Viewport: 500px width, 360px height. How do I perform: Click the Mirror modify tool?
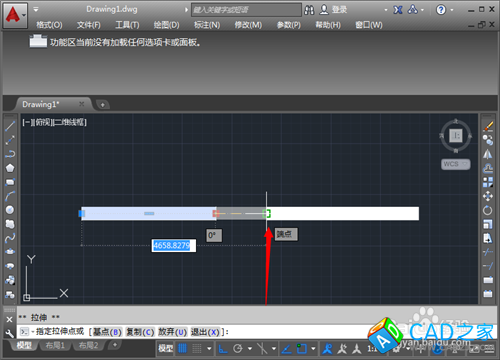[x=488, y=154]
